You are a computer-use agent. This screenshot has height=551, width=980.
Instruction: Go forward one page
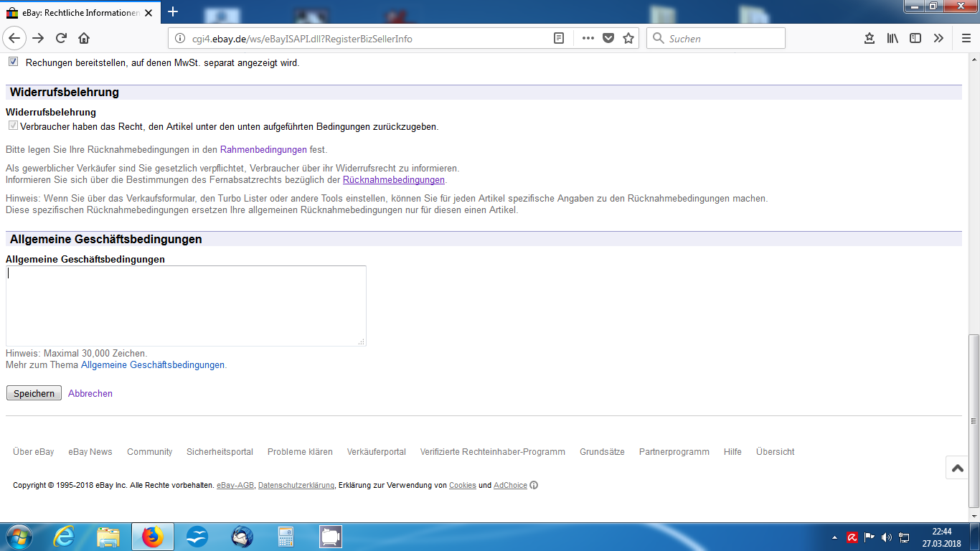[38, 39]
